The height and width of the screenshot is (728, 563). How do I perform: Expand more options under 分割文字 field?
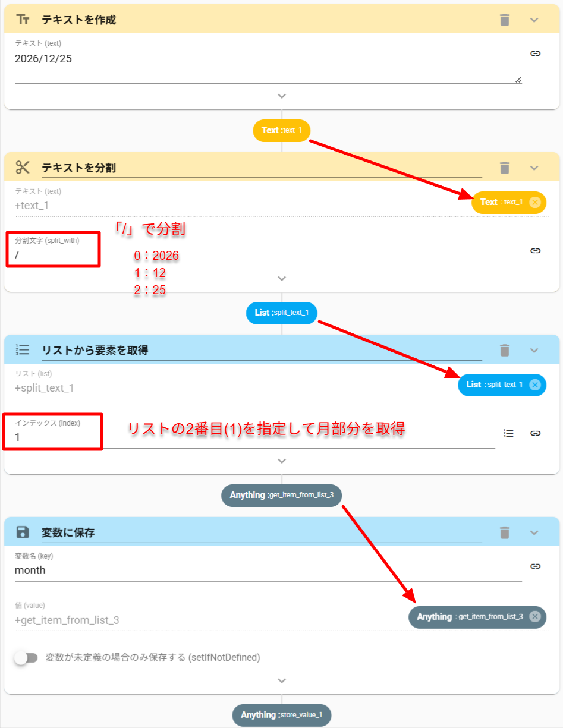282,278
